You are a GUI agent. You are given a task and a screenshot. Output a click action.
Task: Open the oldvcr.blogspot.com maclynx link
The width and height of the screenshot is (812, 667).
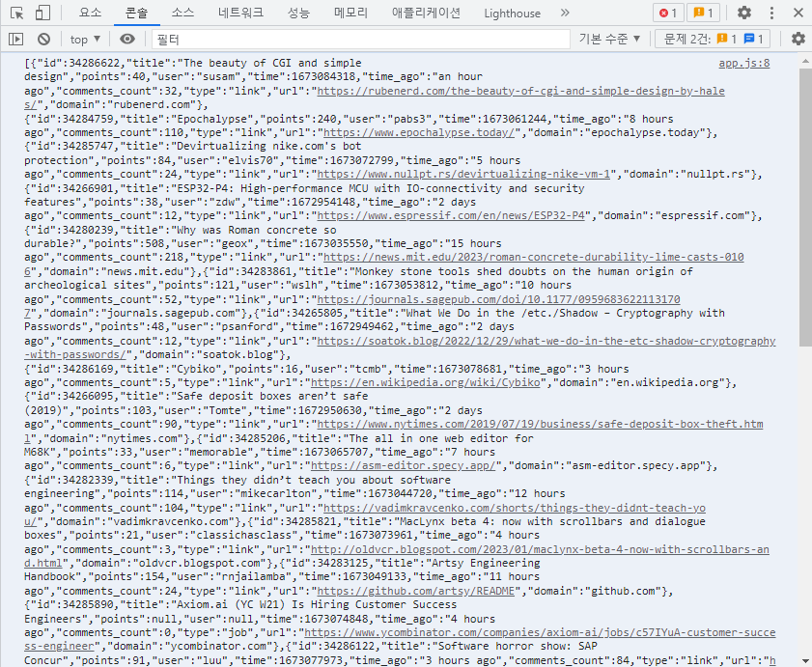pyautogui.click(x=540, y=549)
